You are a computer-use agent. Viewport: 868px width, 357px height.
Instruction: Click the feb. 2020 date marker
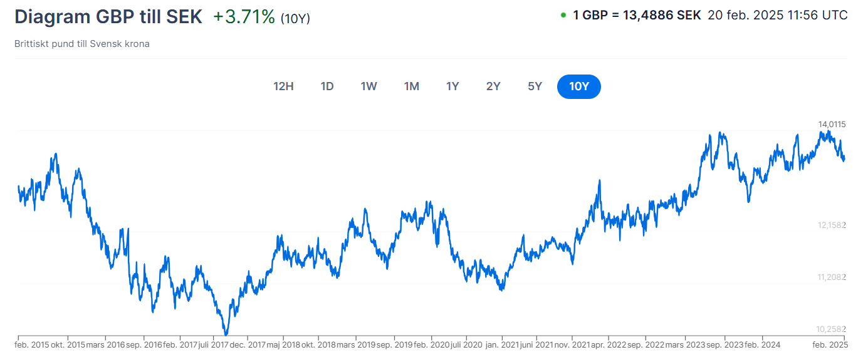click(x=432, y=345)
